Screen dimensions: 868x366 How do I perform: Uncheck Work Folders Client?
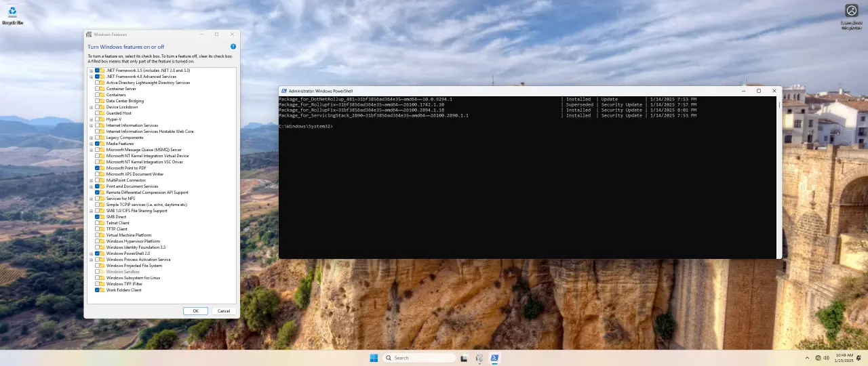pos(97,290)
